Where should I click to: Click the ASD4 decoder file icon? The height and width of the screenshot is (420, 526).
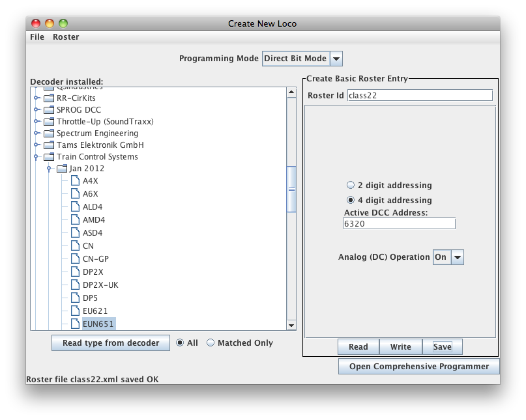76,233
